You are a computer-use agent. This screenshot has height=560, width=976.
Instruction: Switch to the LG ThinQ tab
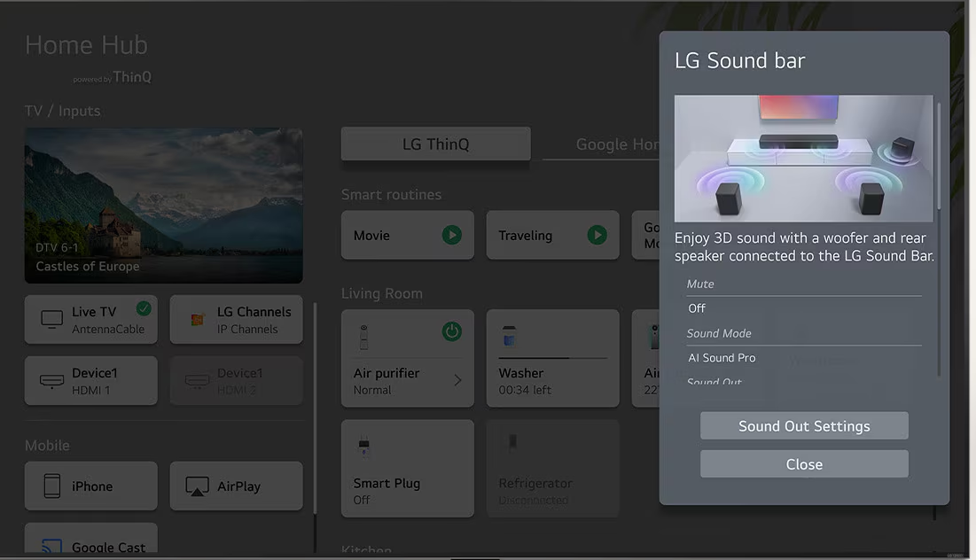coord(435,144)
